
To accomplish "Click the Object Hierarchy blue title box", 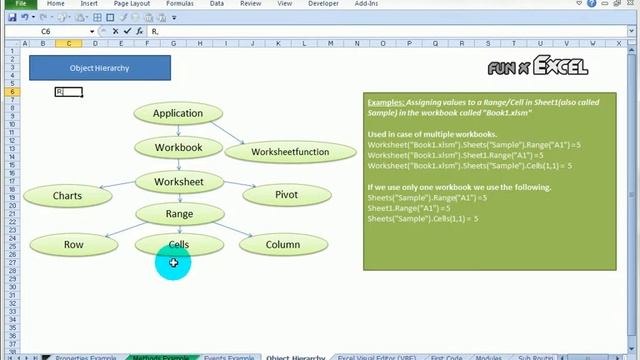I will click(100, 68).
